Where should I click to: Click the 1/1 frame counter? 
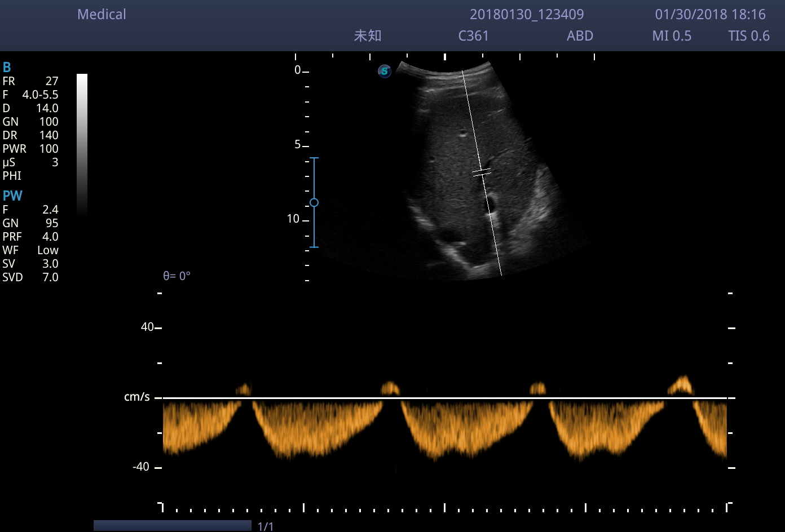pyautogui.click(x=266, y=527)
